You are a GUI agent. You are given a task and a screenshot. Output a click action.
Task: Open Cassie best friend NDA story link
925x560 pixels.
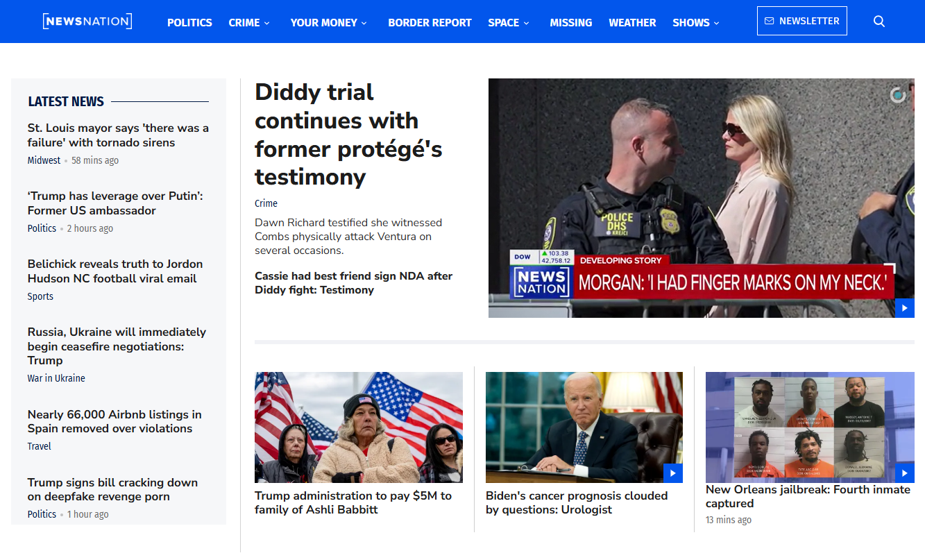pos(353,282)
